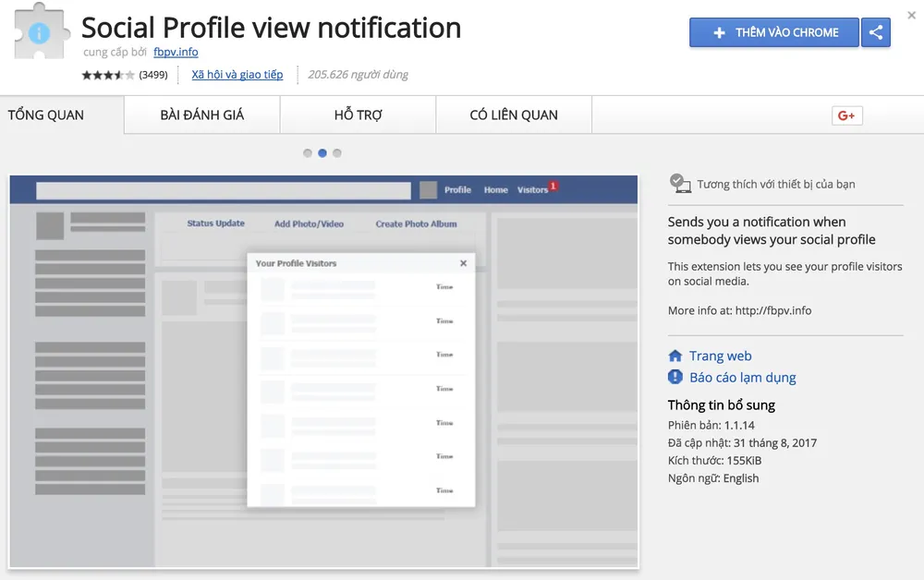Open the Trang web link
Image resolution: width=924 pixels, height=580 pixels.
720,356
